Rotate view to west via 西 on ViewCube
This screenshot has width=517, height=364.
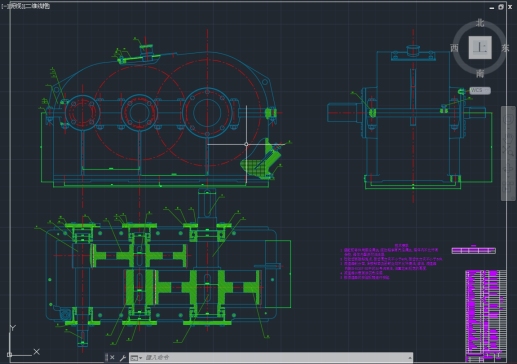454,48
